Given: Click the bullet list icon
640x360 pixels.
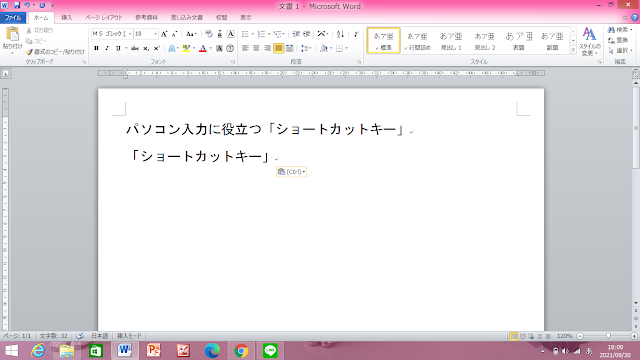Looking at the screenshot, I should 245,34.
